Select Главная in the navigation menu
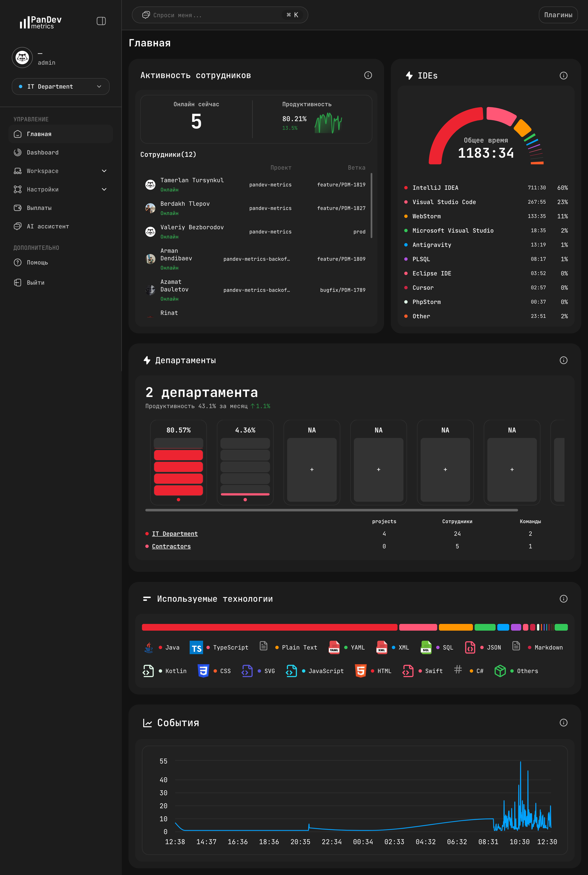The width and height of the screenshot is (588, 875). click(39, 134)
